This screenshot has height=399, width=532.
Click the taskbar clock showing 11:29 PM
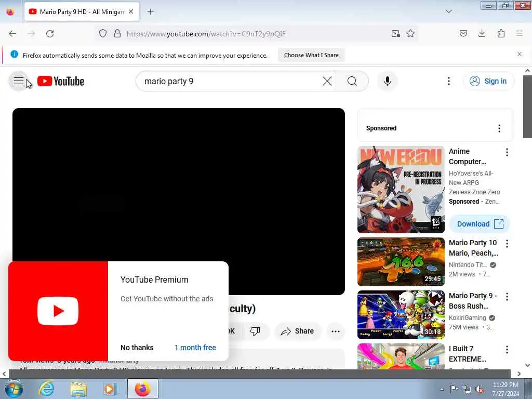click(x=505, y=389)
